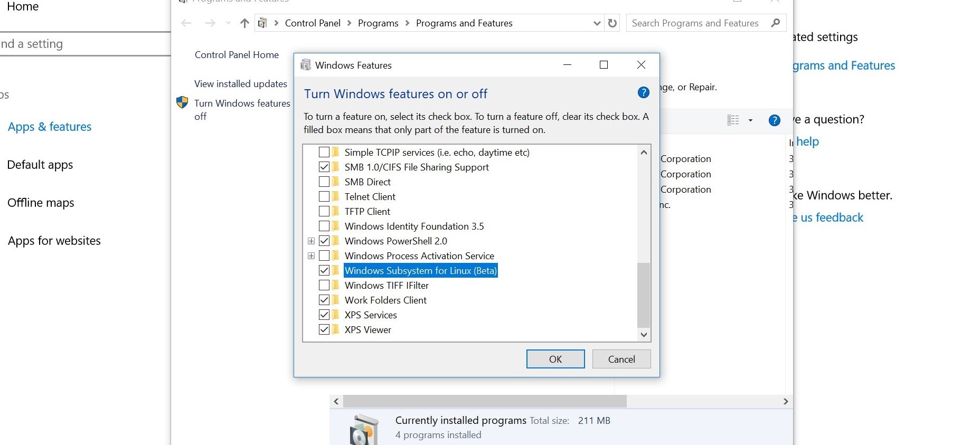Click the search magnifier icon
The width and height of the screenshot is (980, 445).
click(775, 23)
